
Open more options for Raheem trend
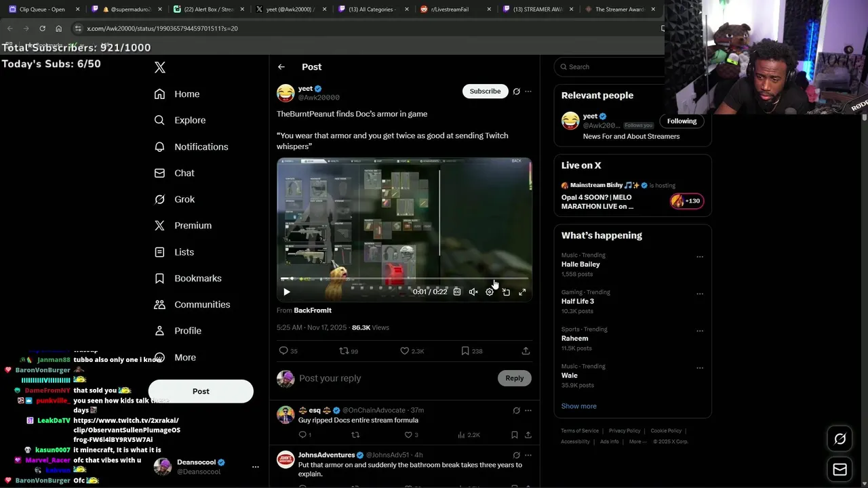click(700, 331)
